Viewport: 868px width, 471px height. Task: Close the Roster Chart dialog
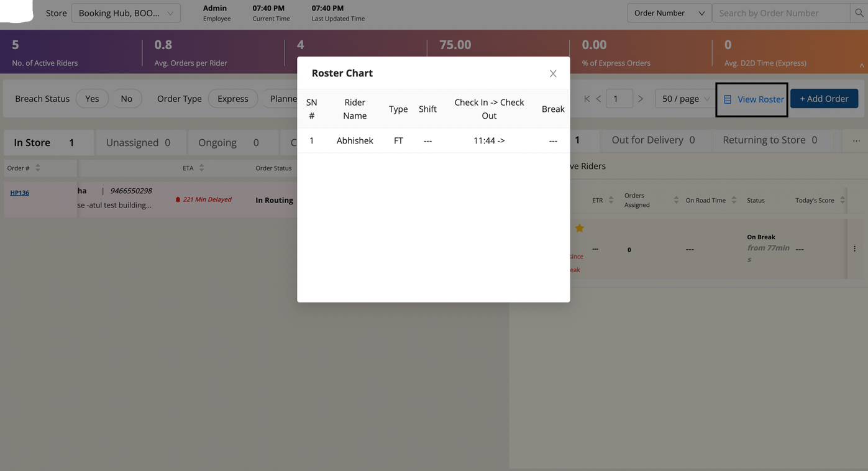click(552, 73)
